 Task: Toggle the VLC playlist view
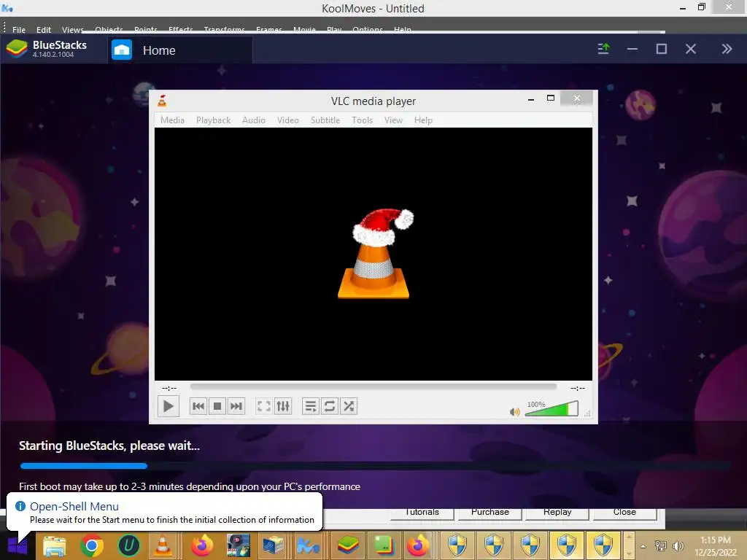[311, 406]
